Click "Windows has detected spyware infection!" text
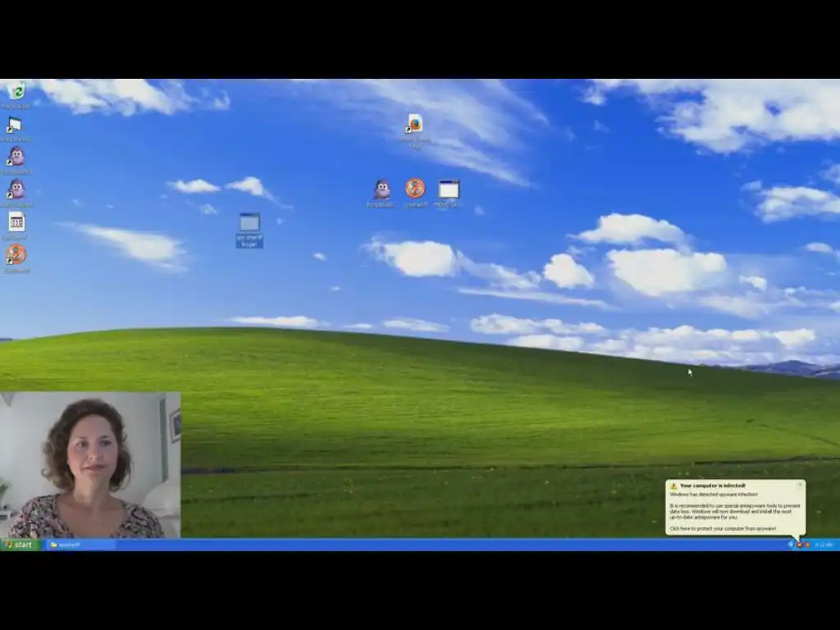The image size is (840, 630). pyautogui.click(x=714, y=495)
